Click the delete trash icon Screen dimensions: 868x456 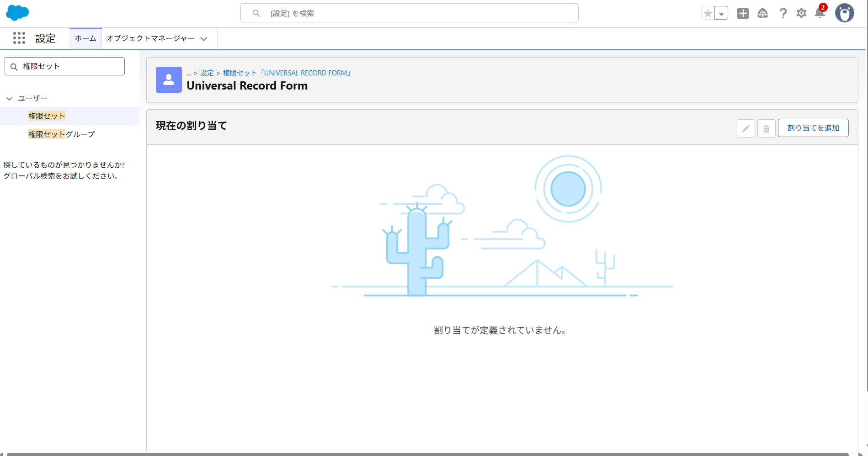[x=766, y=128]
